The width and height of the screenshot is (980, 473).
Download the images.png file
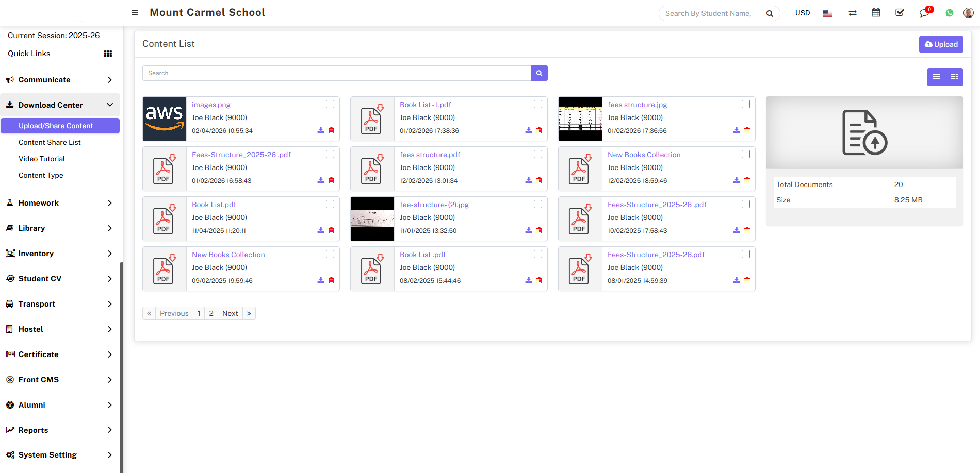[x=321, y=130]
